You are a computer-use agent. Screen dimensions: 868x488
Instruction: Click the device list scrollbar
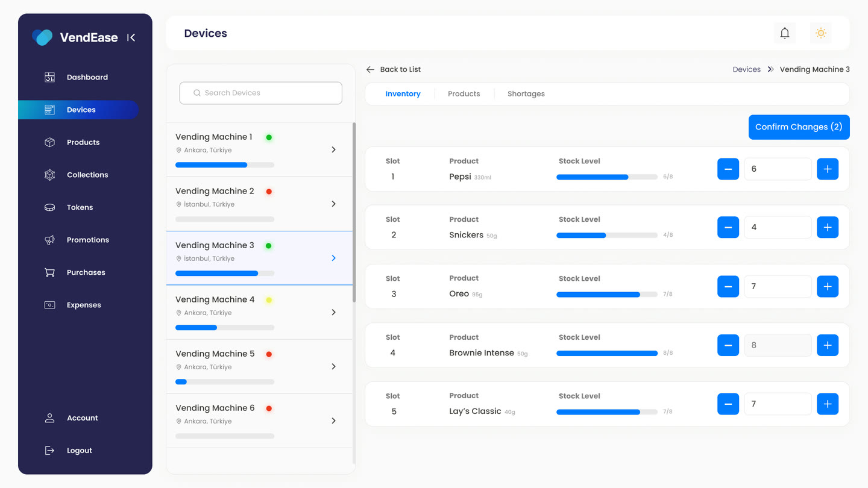pos(354,213)
